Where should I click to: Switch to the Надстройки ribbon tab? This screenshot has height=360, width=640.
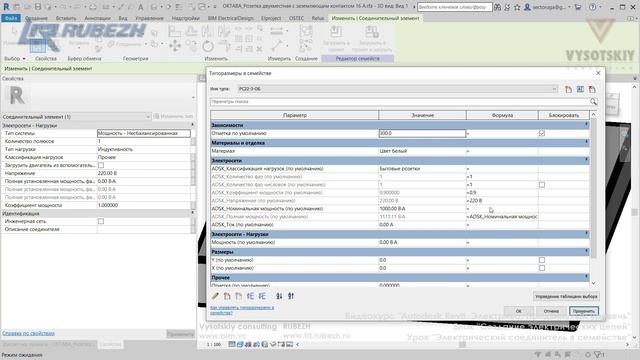click(x=185, y=18)
